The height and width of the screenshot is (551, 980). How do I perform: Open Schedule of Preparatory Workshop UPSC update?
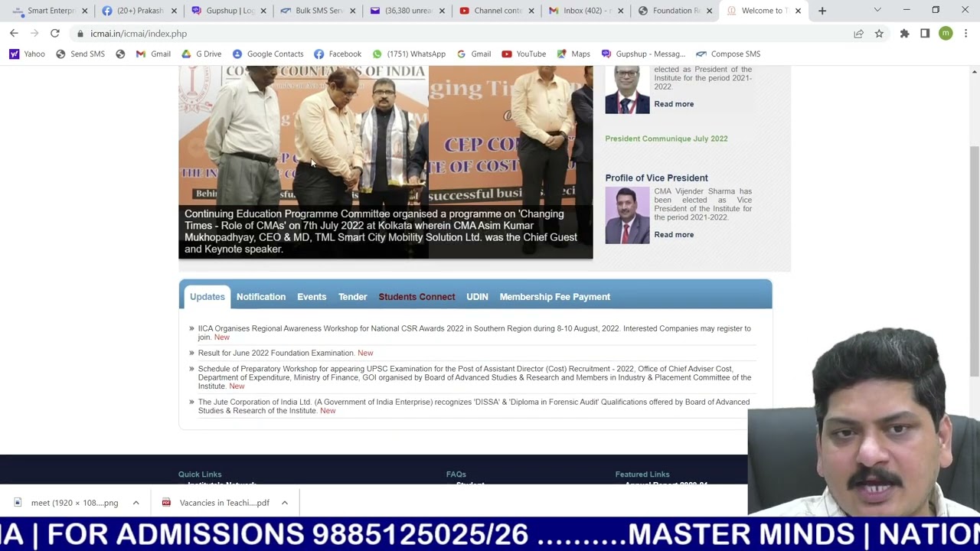475,377
